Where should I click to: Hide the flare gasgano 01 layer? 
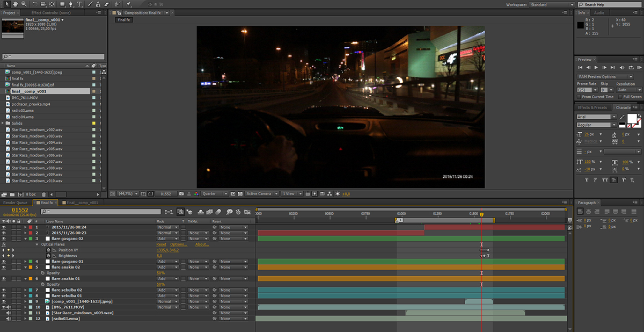pyautogui.click(x=4, y=262)
